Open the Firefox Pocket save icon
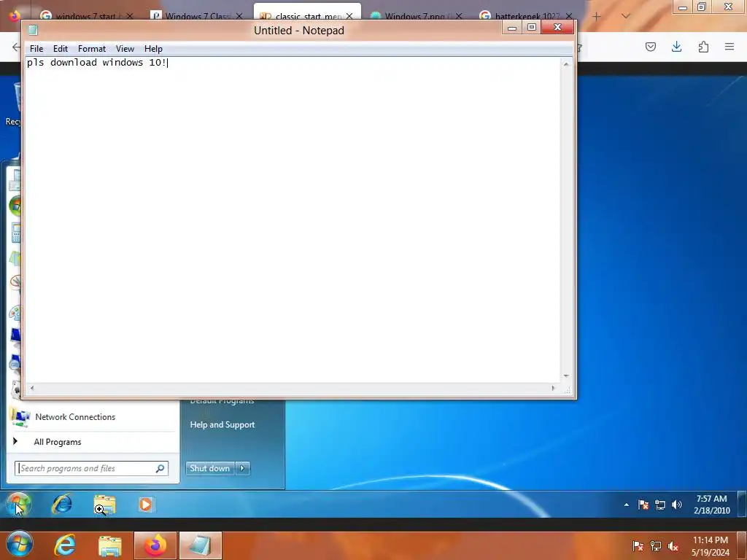Image resolution: width=747 pixels, height=560 pixels. 650,47
